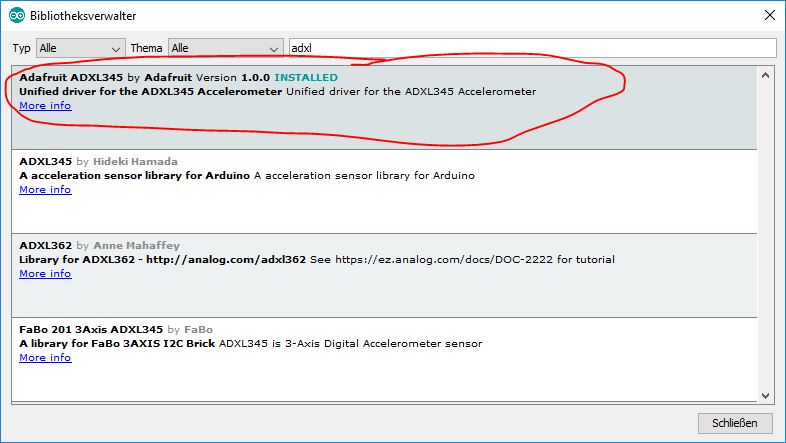Click the Arduino logo in the title bar
Viewport: 786px width, 443px height.
(x=17, y=16)
